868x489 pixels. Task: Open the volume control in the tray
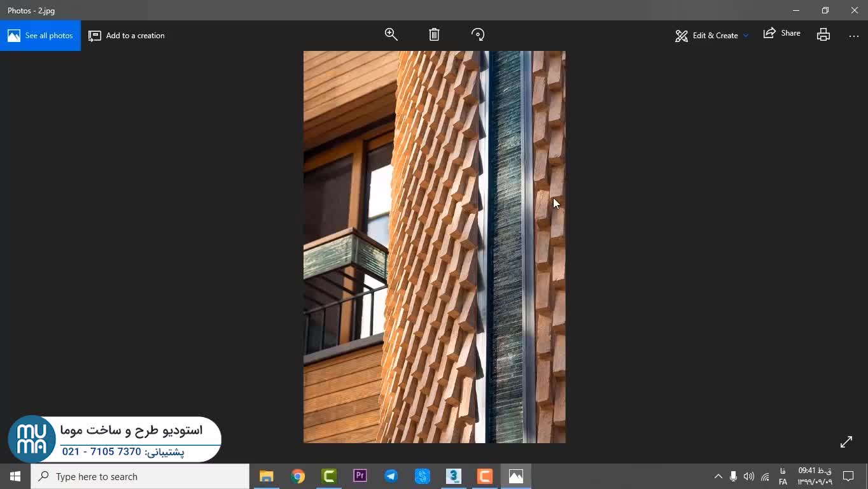click(749, 476)
